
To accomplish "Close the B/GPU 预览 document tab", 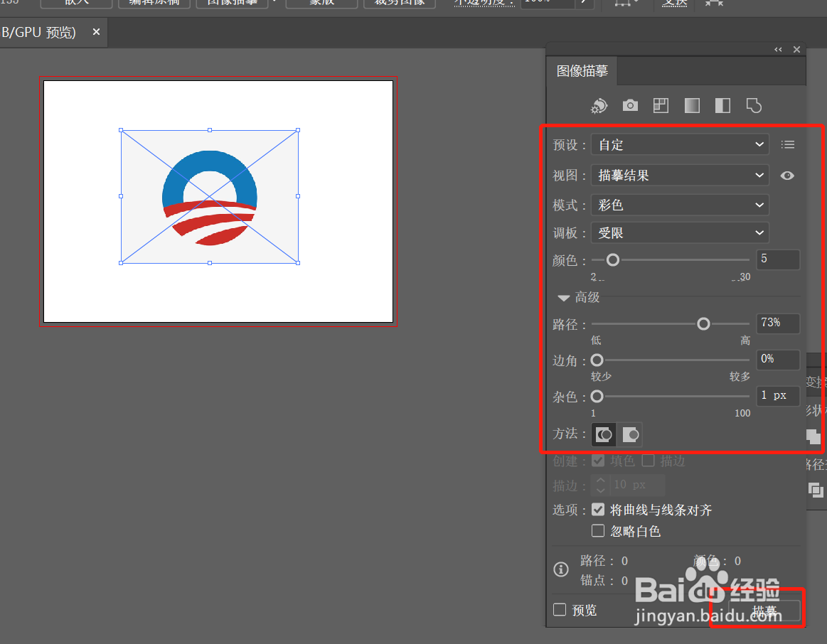I will (96, 32).
